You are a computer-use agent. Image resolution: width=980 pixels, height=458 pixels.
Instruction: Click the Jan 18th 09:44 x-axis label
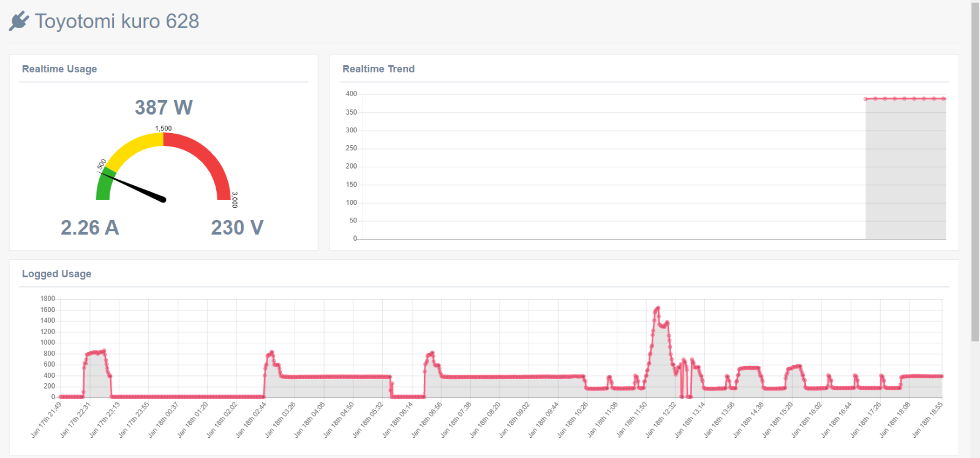tap(543, 420)
